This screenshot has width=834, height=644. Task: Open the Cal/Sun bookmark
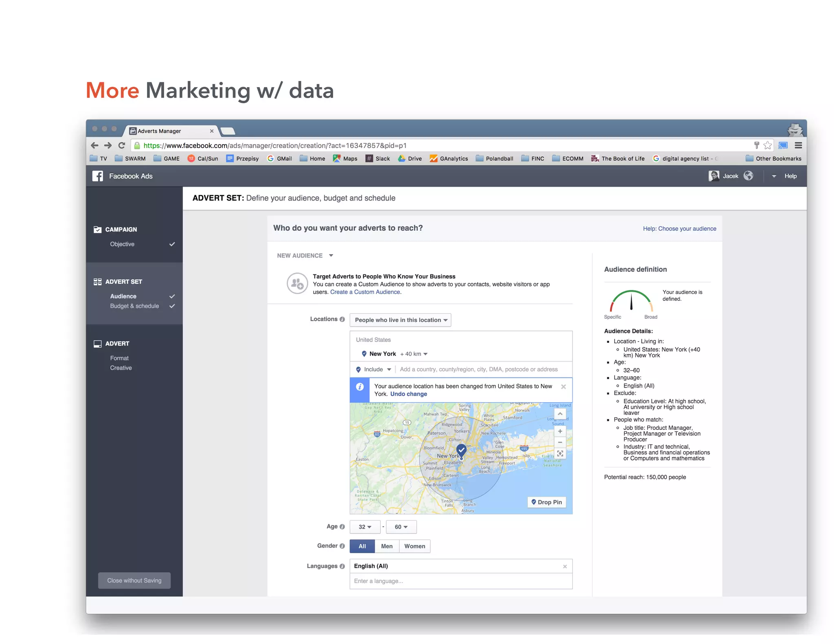tap(203, 158)
